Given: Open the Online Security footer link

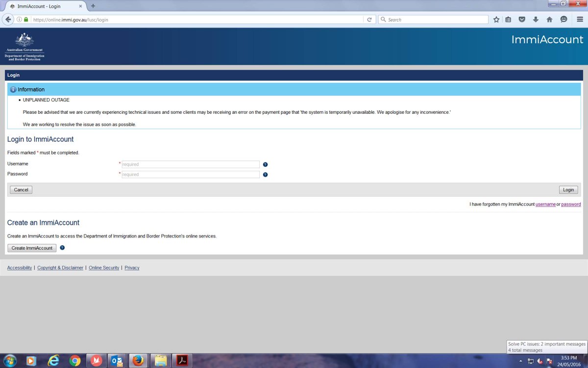Looking at the screenshot, I should [x=104, y=267].
